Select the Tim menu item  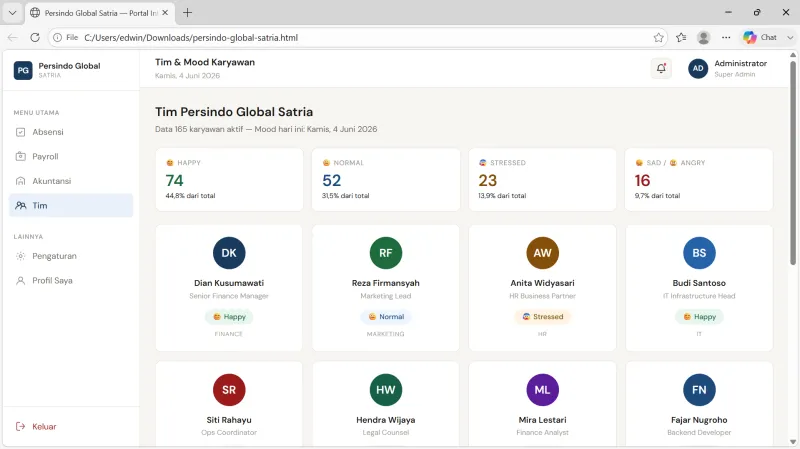pos(71,206)
